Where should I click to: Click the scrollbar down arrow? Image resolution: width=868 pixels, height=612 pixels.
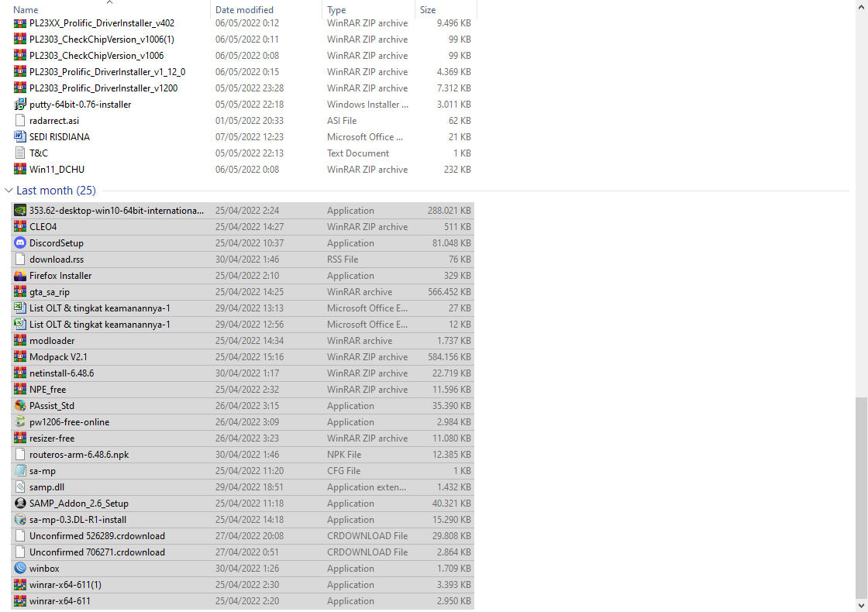click(861, 605)
